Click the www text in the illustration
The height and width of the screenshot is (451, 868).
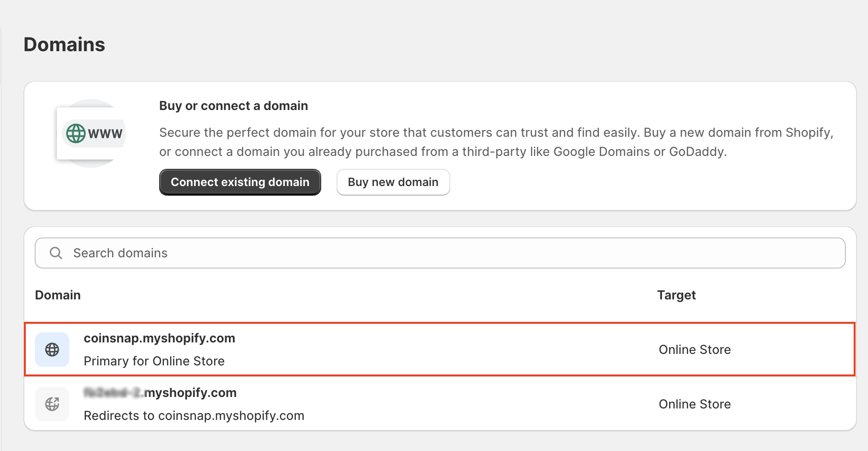(x=105, y=133)
